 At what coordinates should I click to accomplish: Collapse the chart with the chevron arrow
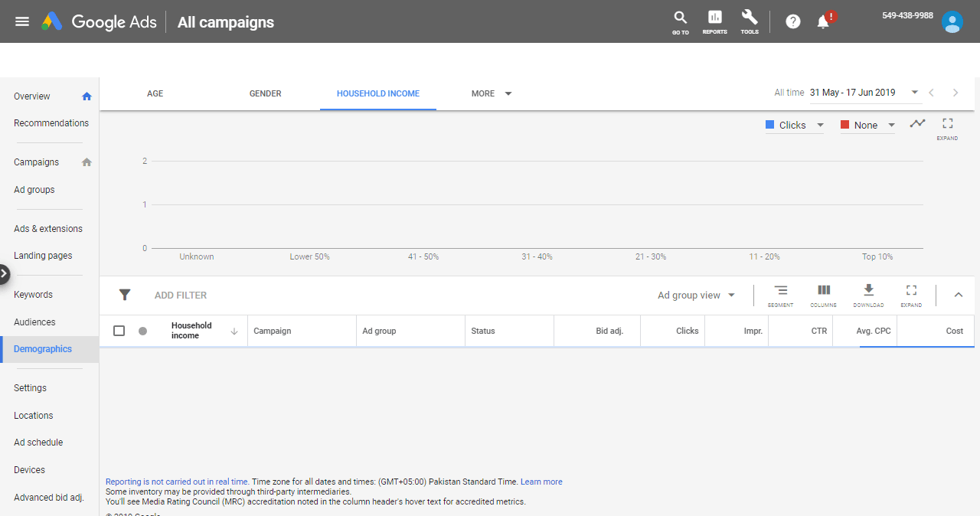click(958, 295)
